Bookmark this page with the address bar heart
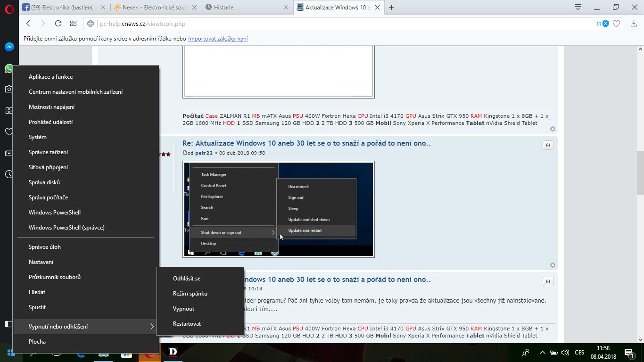This screenshot has height=362, width=644. click(x=616, y=24)
